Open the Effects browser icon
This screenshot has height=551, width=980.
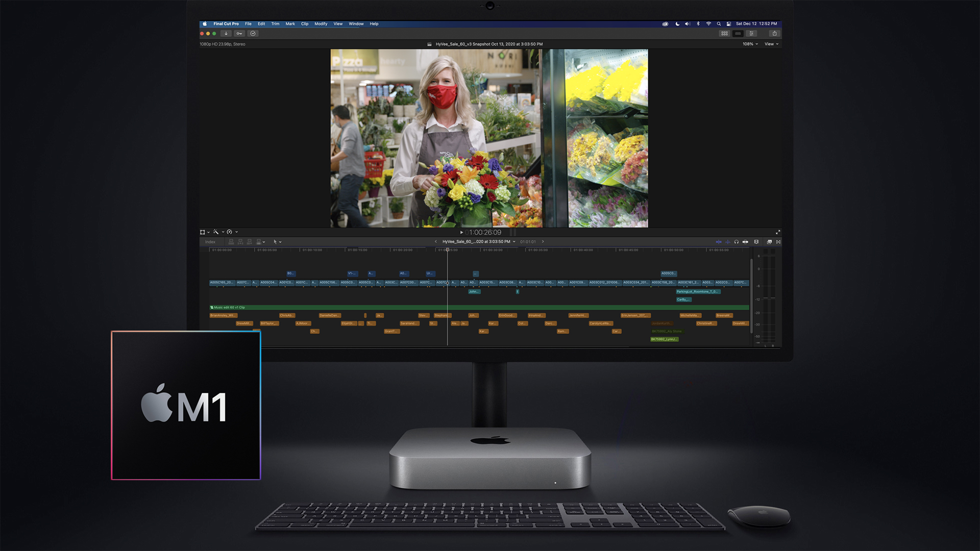tap(769, 242)
